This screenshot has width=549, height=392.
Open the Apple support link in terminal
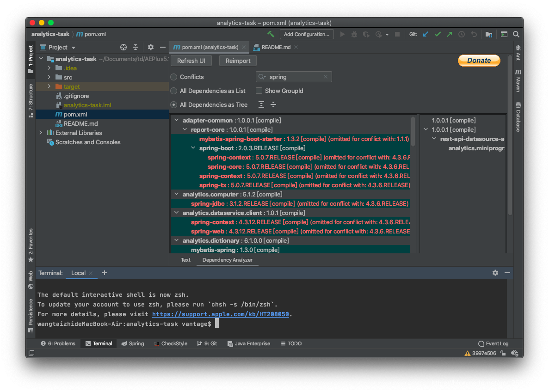(x=220, y=314)
